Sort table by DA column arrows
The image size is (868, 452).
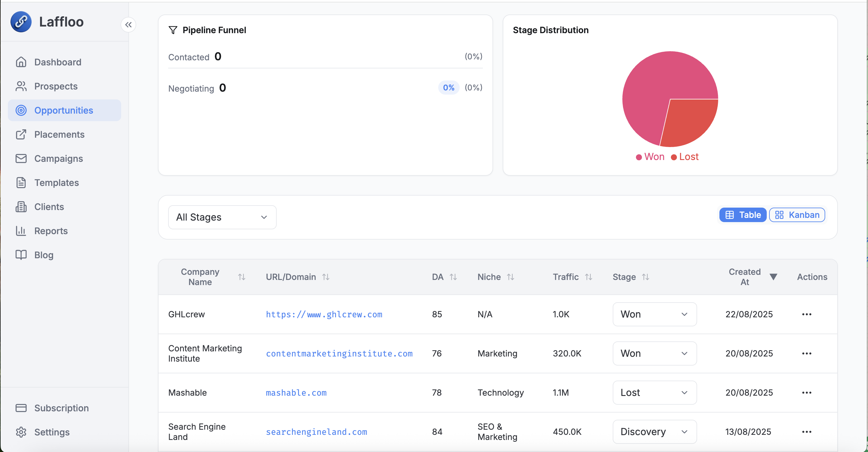(453, 277)
